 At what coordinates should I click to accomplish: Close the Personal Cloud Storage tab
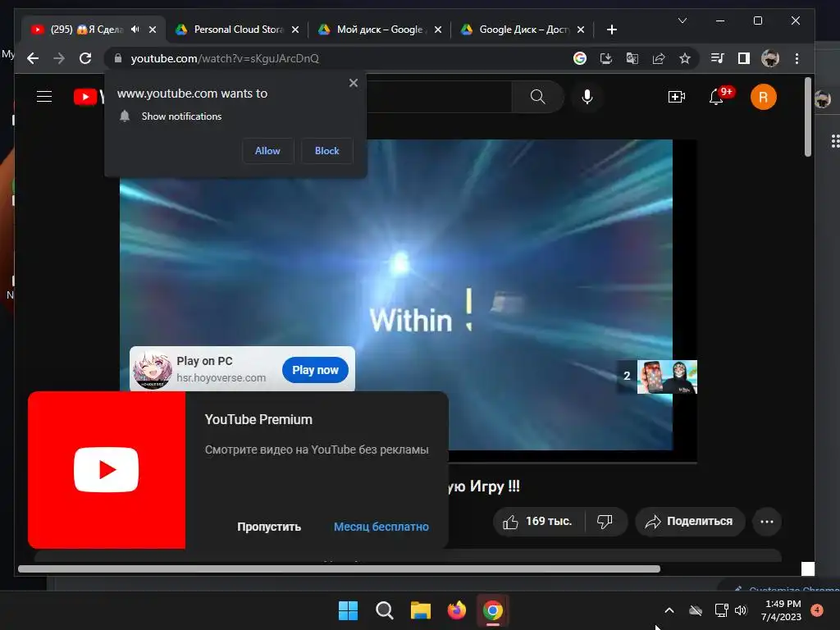[x=295, y=30]
